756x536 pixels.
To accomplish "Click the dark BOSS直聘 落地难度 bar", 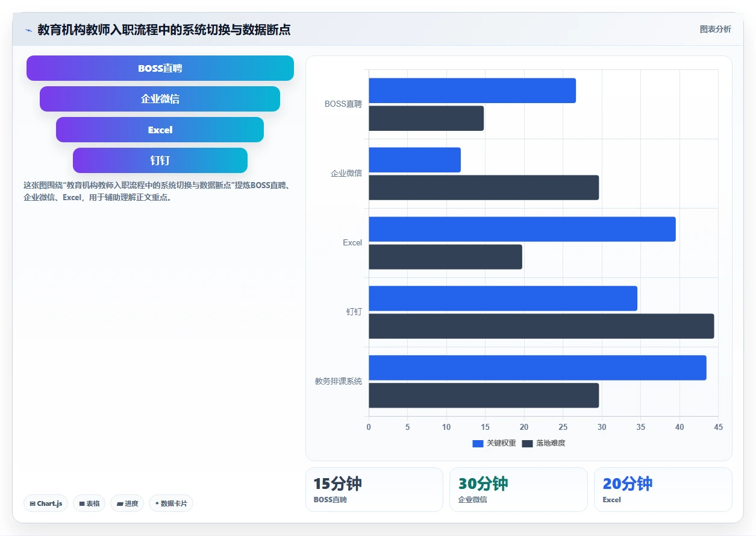I will click(426, 118).
